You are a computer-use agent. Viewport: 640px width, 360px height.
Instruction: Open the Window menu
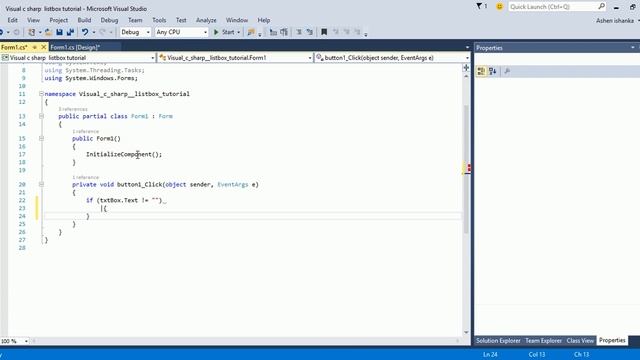coord(237,20)
